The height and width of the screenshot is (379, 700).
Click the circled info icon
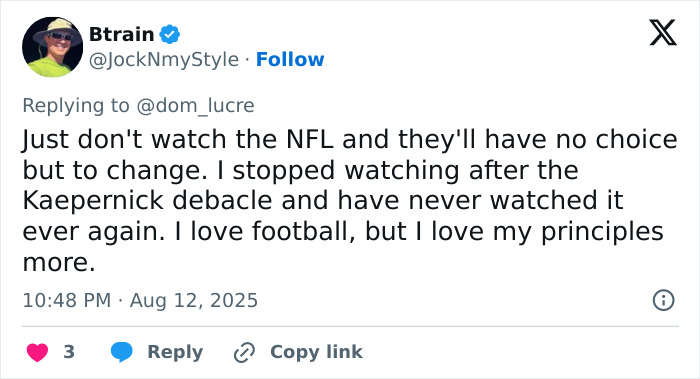663,300
